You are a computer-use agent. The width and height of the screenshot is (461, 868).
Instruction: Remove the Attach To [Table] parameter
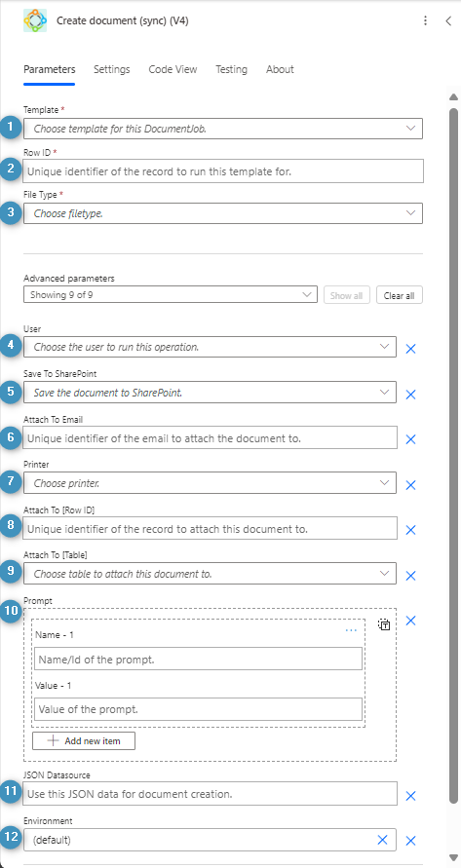[410, 575]
